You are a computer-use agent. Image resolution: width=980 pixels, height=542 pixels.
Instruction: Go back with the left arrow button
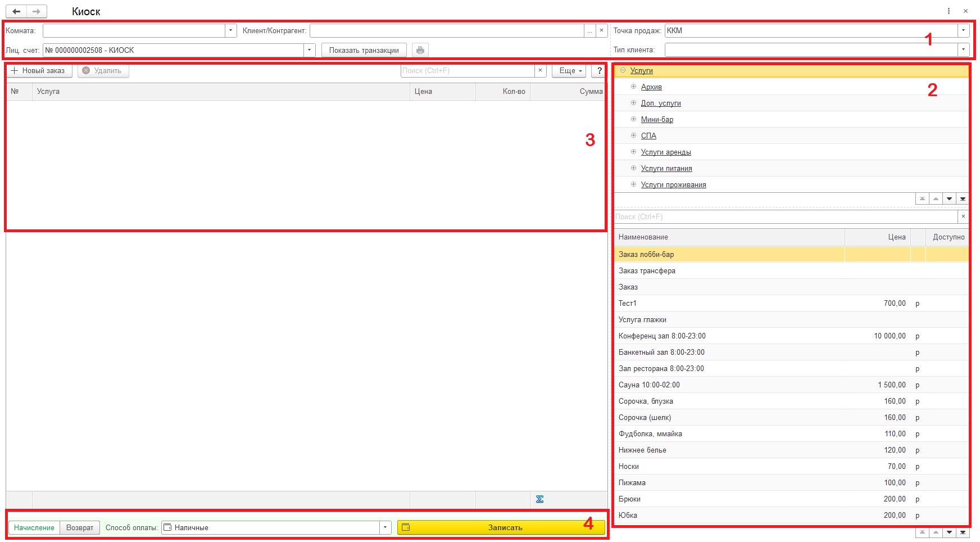[x=16, y=11]
